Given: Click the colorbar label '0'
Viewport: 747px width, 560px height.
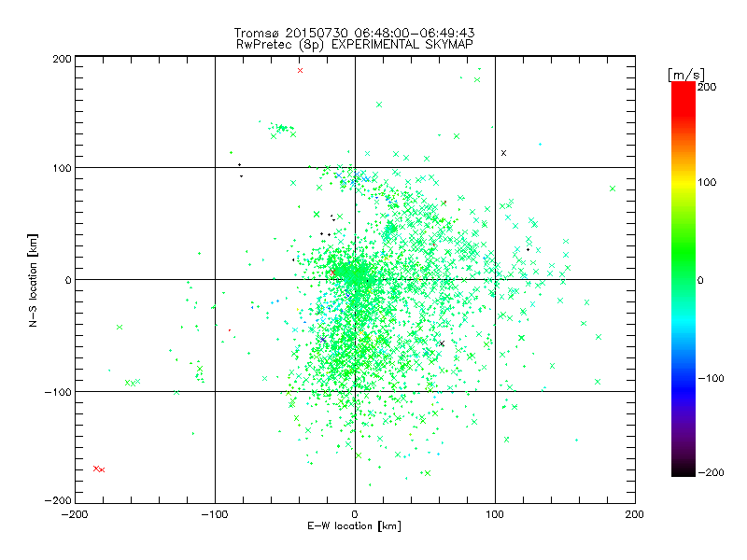Looking at the screenshot, I should tap(700, 280).
